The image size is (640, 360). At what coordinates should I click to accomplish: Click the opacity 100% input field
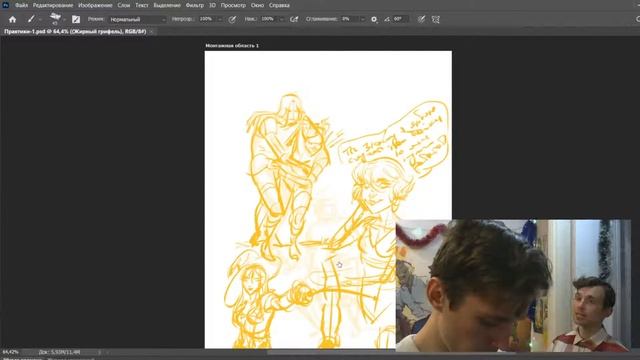click(x=207, y=19)
